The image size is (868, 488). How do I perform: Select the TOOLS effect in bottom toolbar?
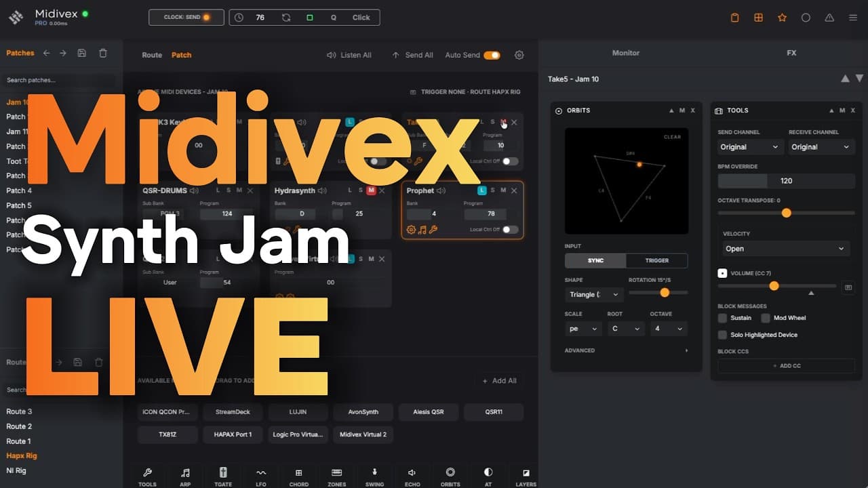coord(147,477)
